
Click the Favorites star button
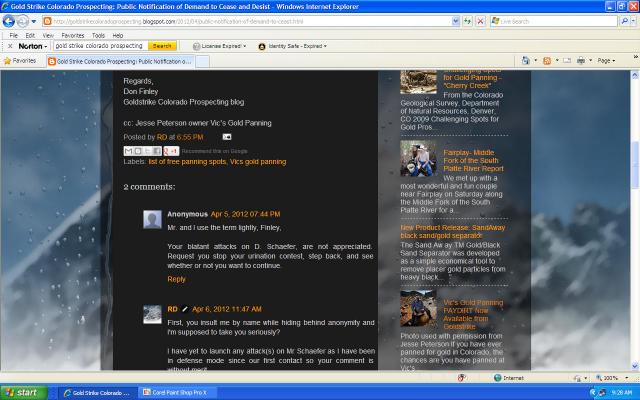pyautogui.click(x=20, y=61)
